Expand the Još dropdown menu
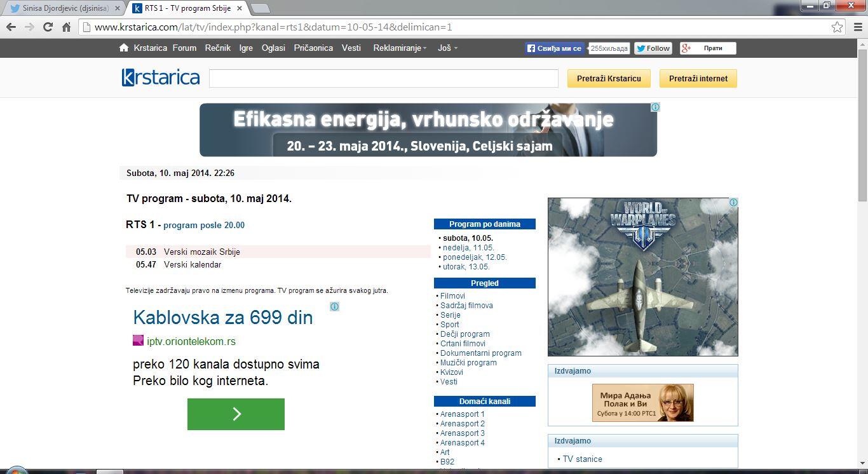The image size is (868, 474). (447, 48)
